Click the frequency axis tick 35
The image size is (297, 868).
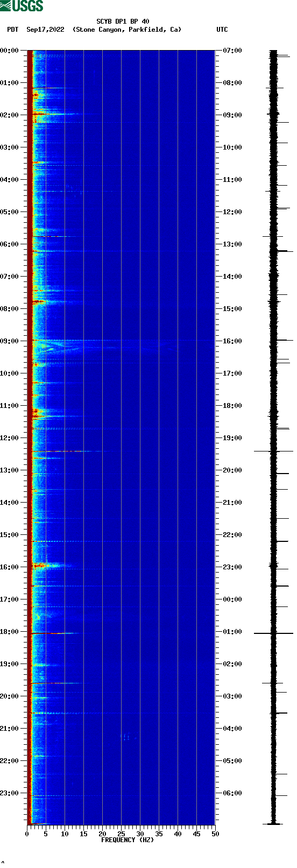tap(159, 834)
